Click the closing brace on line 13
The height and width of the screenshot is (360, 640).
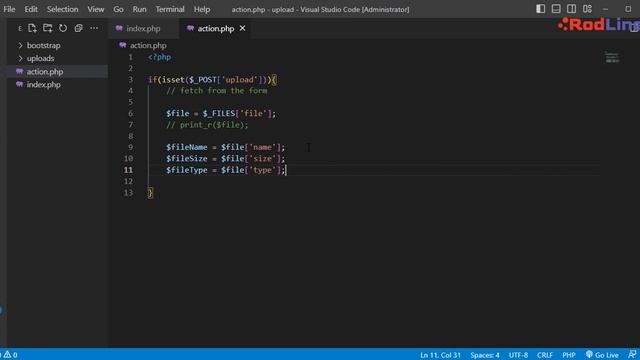150,193
